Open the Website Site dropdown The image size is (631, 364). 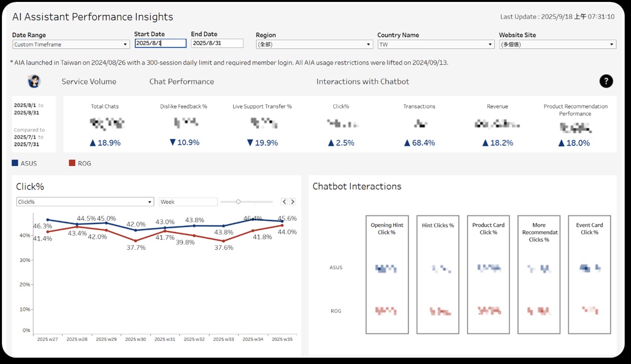click(x=557, y=44)
